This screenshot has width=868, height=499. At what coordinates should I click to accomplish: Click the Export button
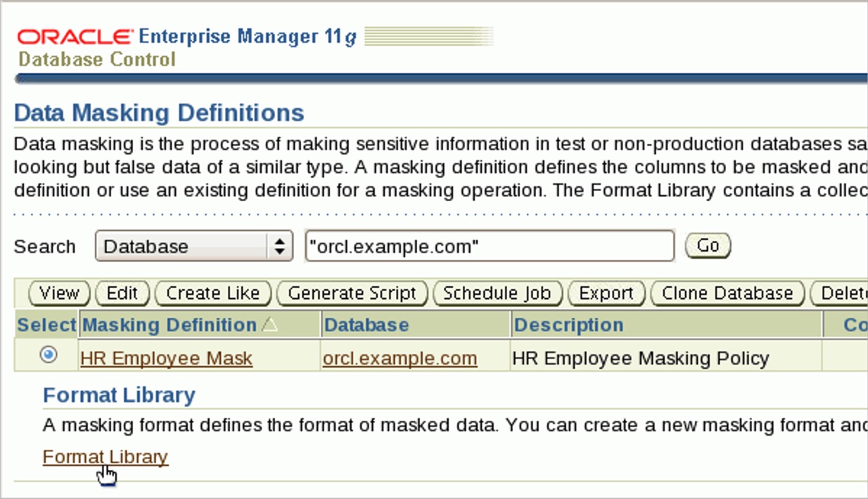[x=606, y=293]
